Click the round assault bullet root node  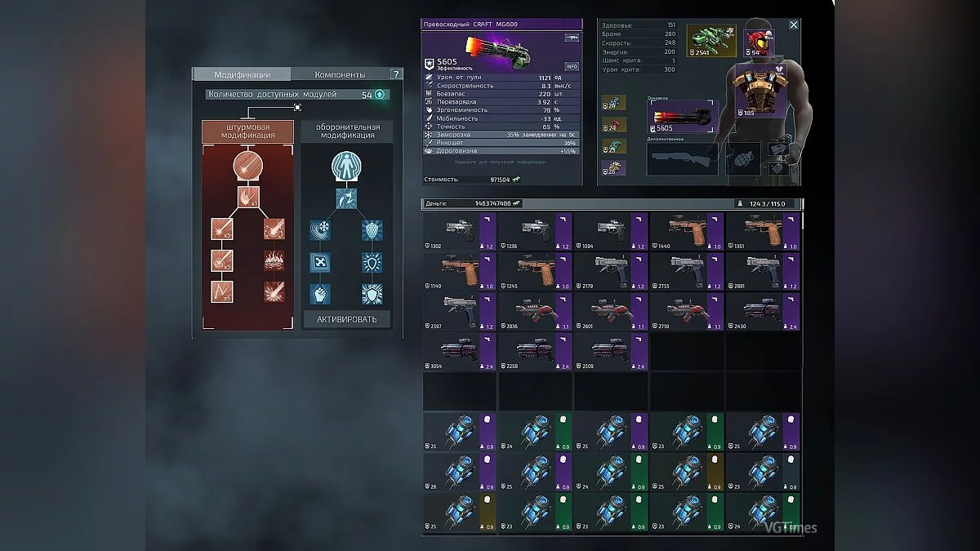(x=247, y=167)
